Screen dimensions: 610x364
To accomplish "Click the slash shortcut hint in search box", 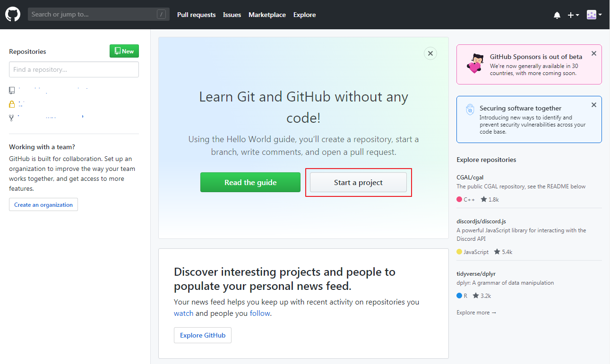I will coord(162,15).
